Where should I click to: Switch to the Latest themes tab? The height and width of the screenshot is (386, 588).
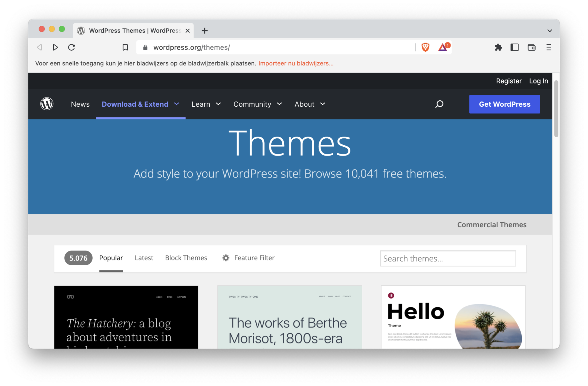coord(144,258)
